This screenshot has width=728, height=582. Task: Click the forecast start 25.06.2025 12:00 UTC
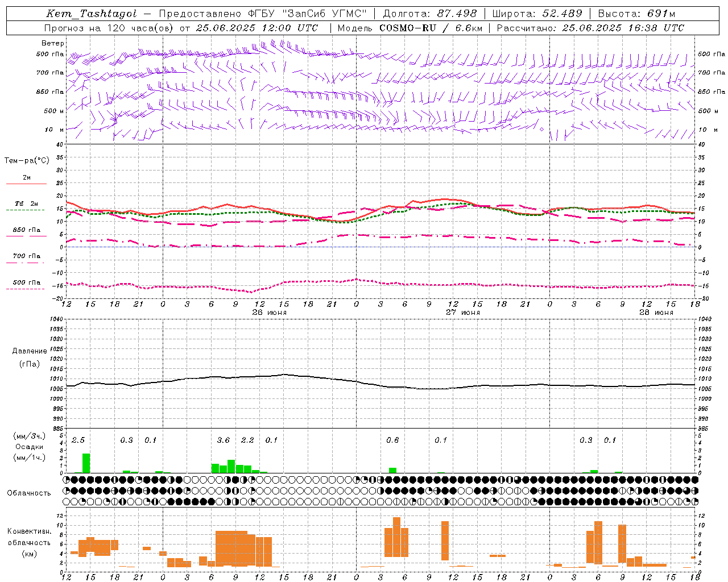pos(257,28)
